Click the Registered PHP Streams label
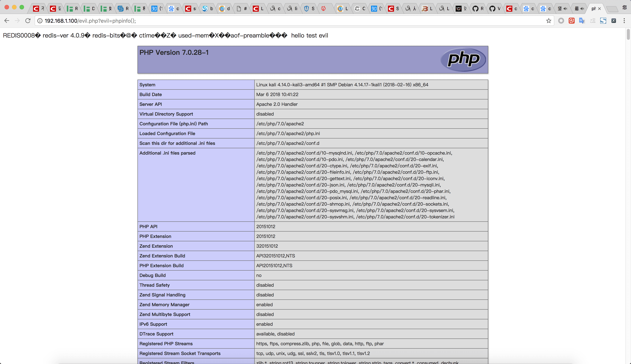This screenshot has height=364, width=631. click(166, 344)
